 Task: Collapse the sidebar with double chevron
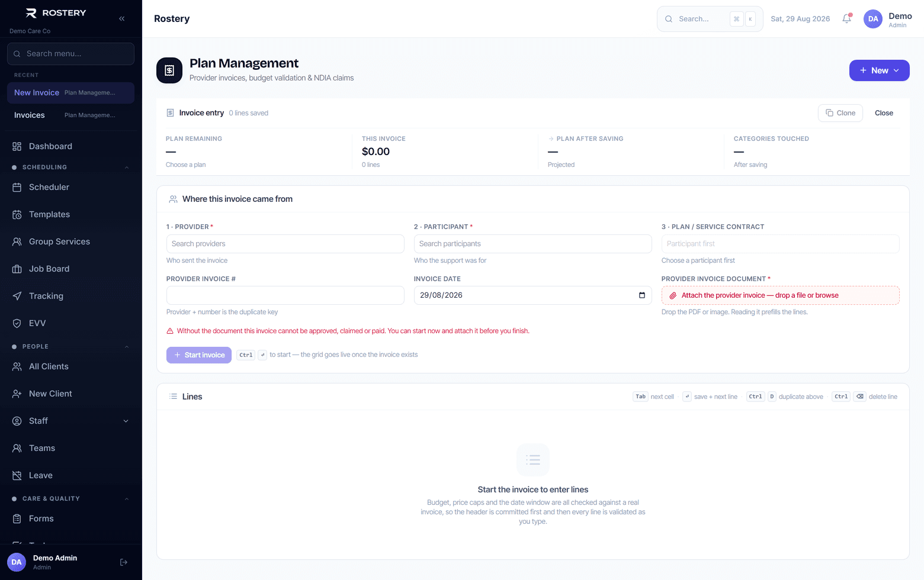pyautogui.click(x=121, y=18)
